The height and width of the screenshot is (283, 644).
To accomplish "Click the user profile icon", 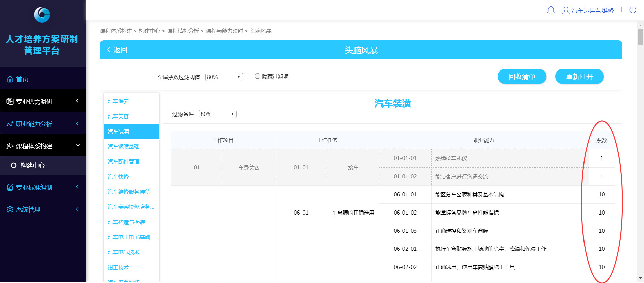I will [566, 10].
